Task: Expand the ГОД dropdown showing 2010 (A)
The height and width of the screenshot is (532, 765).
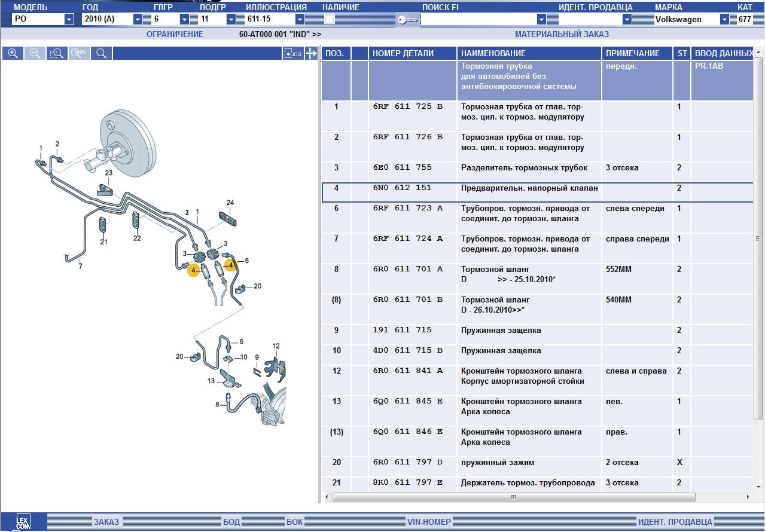Action: pyautogui.click(x=138, y=19)
